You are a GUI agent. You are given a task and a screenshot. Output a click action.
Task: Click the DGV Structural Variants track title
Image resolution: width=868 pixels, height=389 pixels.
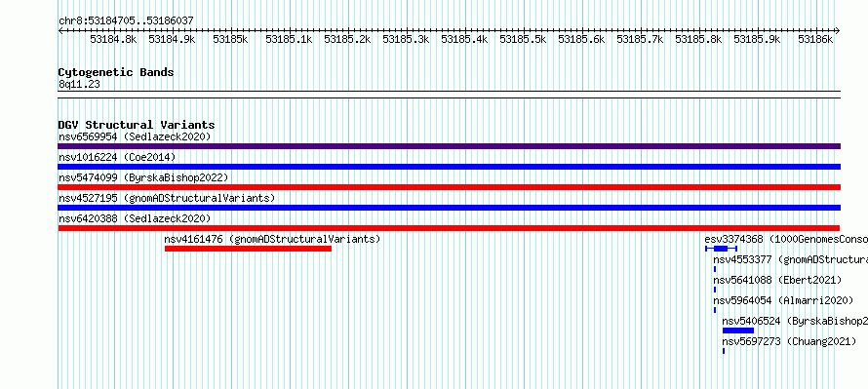pyautogui.click(x=137, y=125)
